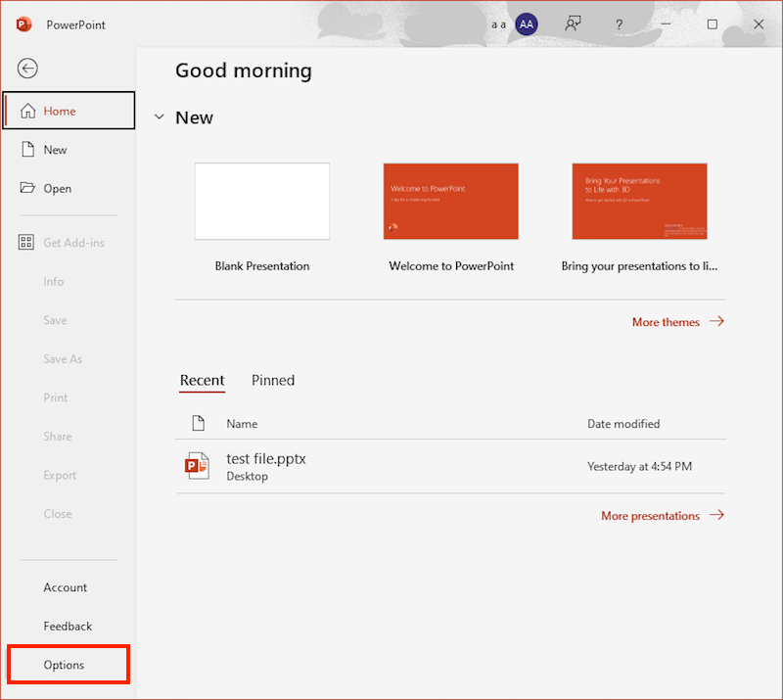Select Open in the sidebar
783x700 pixels.
(69, 188)
